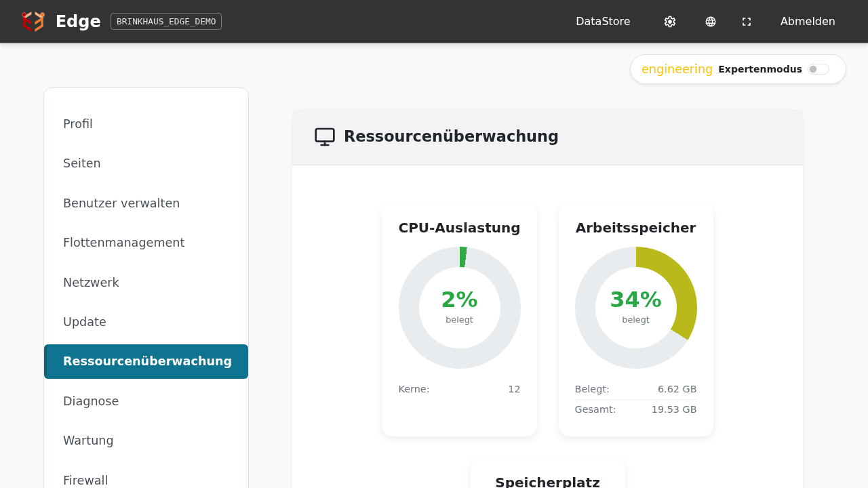This screenshot has width=868, height=488.
Task: Click the Ressourcenüberwachung panel heading text
Action: [x=451, y=136]
